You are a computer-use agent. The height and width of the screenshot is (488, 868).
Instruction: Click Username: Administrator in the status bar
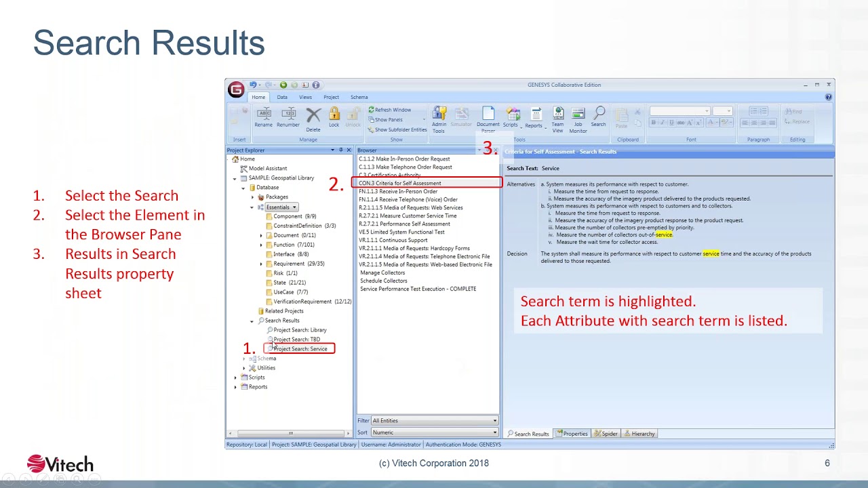coord(391,445)
